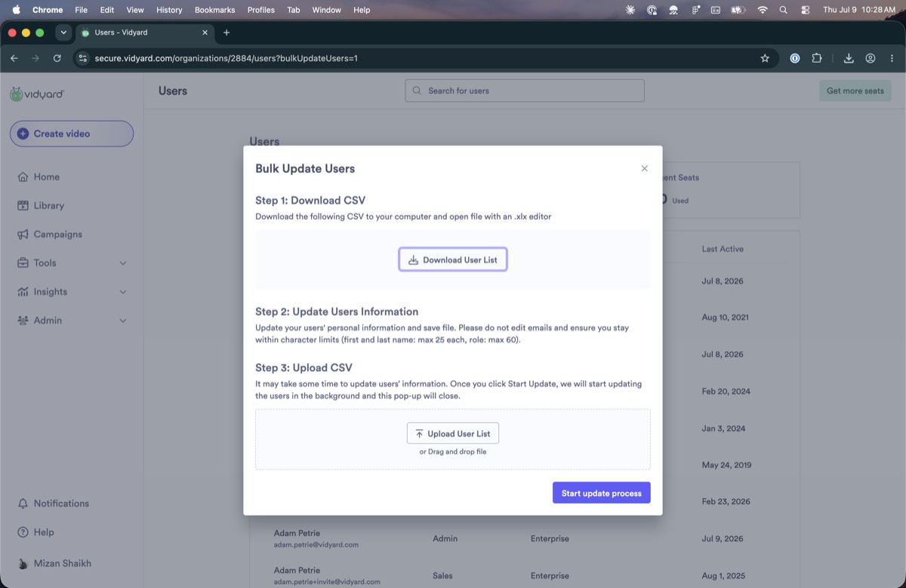Image resolution: width=906 pixels, height=588 pixels.
Task: Open the Window menu
Action: point(326,10)
